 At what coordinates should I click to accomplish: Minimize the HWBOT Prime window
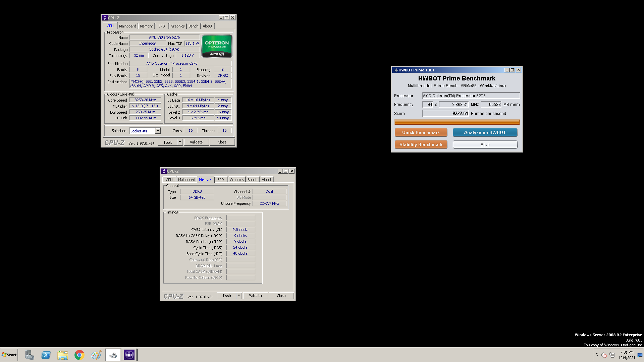507,70
